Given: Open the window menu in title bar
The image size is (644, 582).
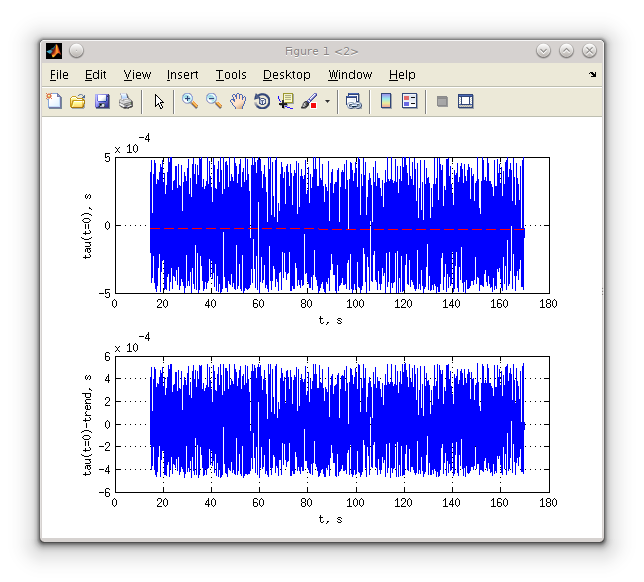Looking at the screenshot, I should coord(54,51).
